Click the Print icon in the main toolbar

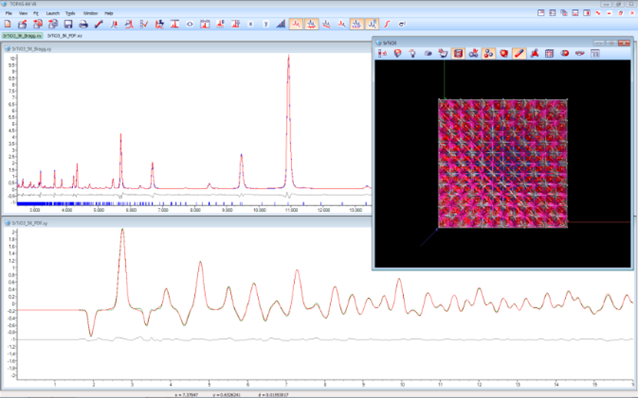tap(83, 24)
